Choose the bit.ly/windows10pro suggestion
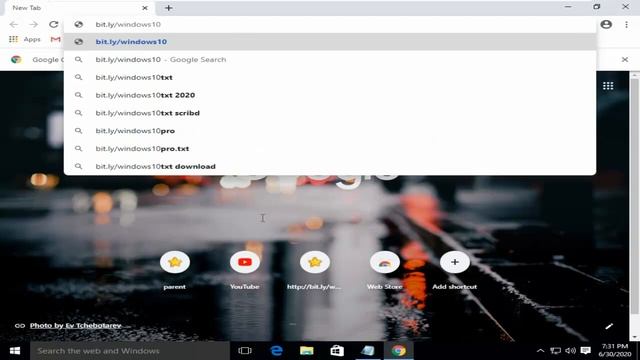The image size is (640, 360). [x=330, y=131]
